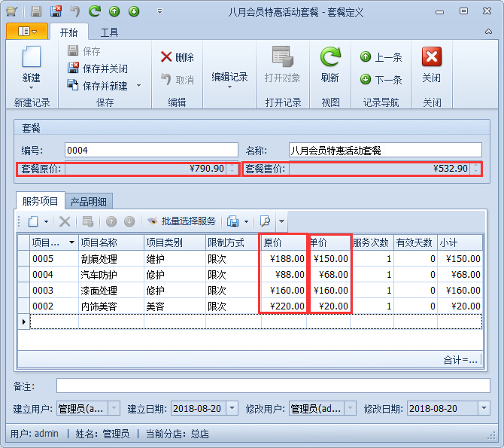This screenshot has width=504, height=448.
Task: Select the 服务项目 tab
Action: tap(41, 201)
